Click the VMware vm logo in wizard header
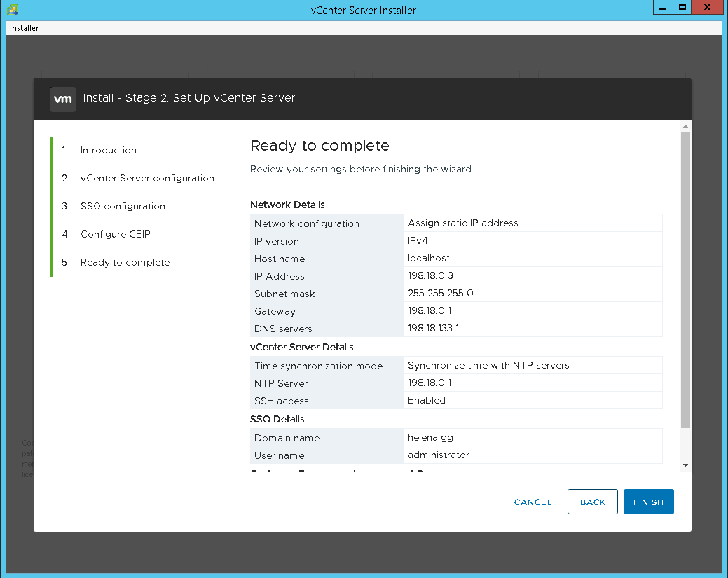 pos(63,99)
